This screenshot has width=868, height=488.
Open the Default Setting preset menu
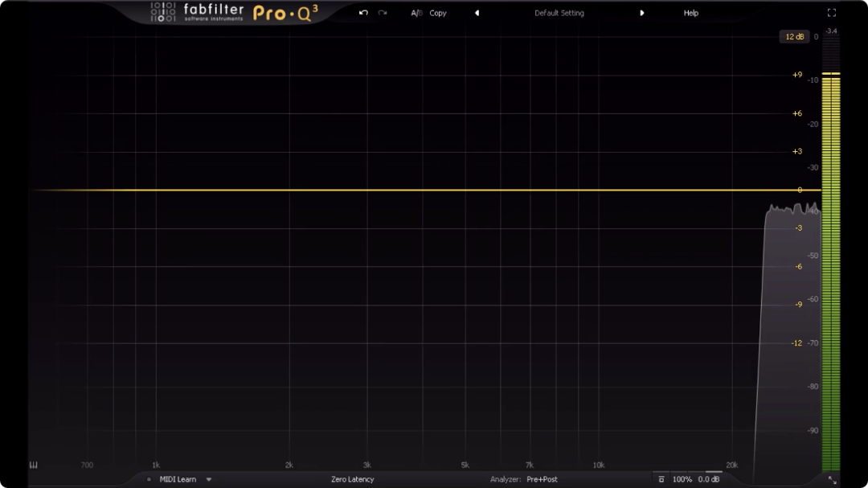[559, 13]
